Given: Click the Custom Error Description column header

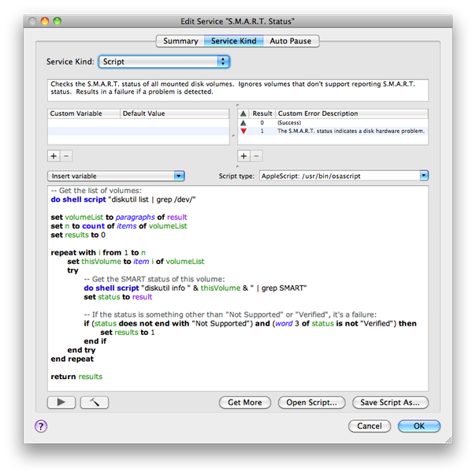Looking at the screenshot, I should click(x=351, y=113).
